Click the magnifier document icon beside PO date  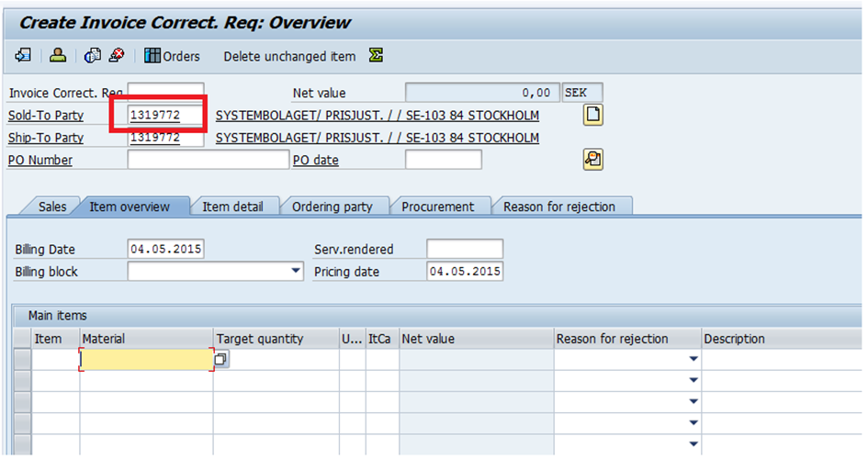pos(592,160)
